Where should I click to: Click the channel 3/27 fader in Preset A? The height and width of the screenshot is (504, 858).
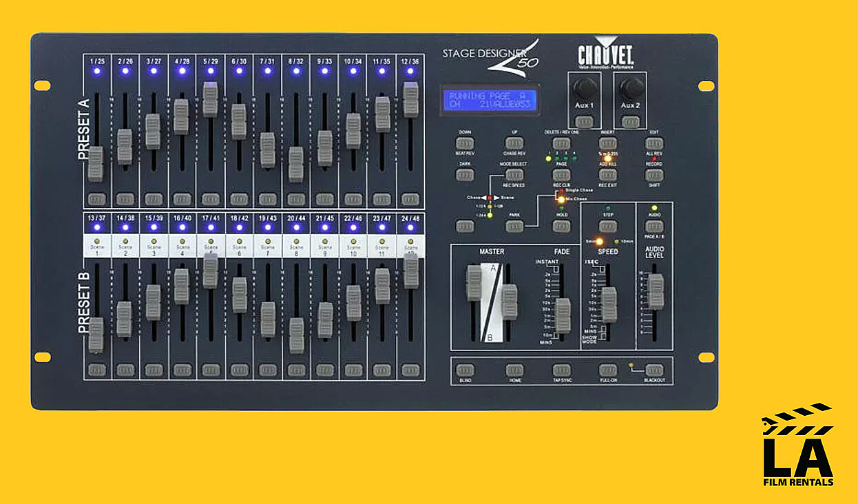[x=153, y=132]
